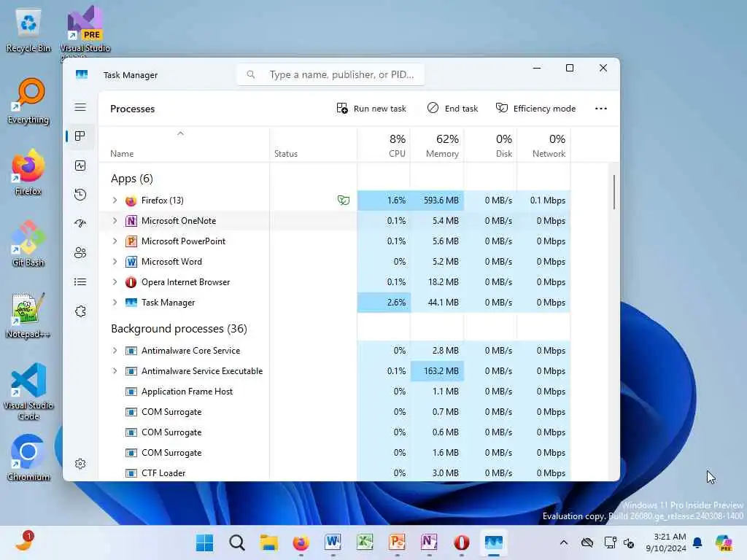The width and height of the screenshot is (747, 560).
Task: Click the process list vertical scrollbar thumb
Action: click(614, 192)
